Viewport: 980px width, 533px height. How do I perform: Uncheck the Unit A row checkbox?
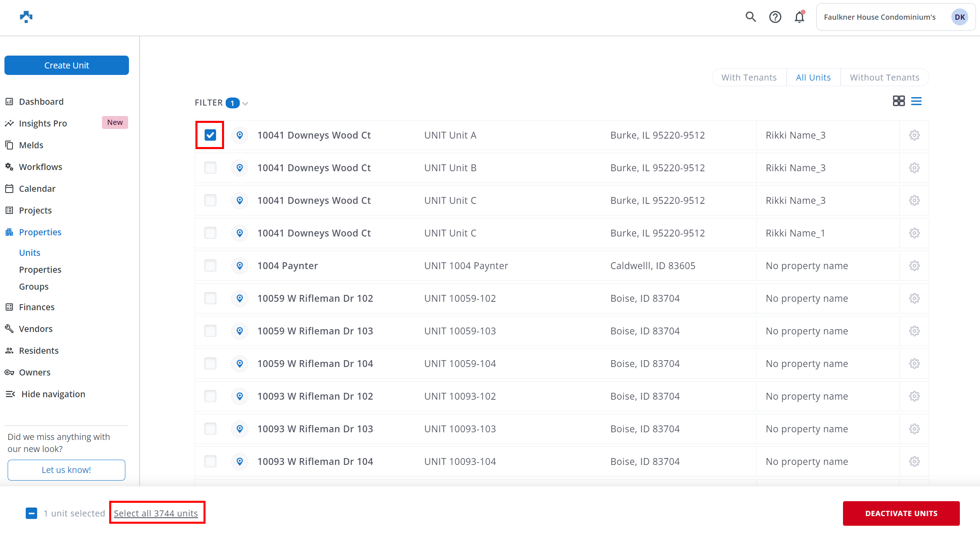[x=210, y=135]
